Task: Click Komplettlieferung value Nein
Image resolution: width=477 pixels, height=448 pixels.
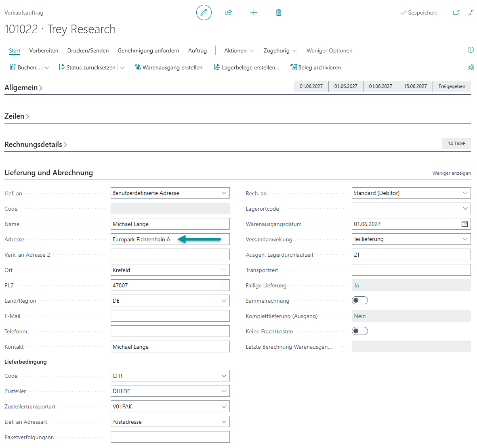Action: [411, 316]
